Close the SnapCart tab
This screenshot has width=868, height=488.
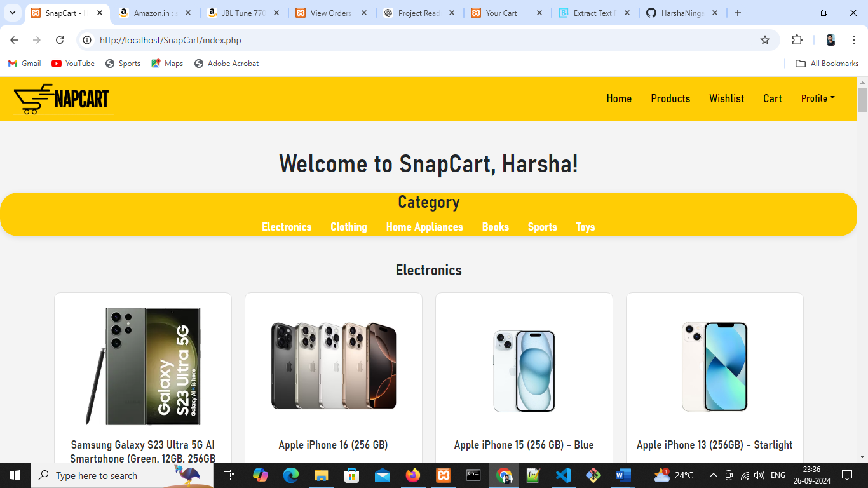point(100,13)
